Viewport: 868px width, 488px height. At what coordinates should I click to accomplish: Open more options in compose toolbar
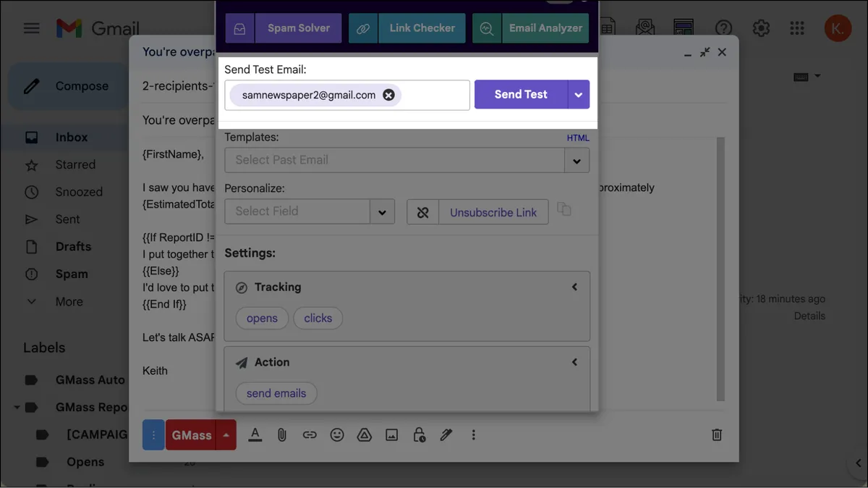(474, 434)
